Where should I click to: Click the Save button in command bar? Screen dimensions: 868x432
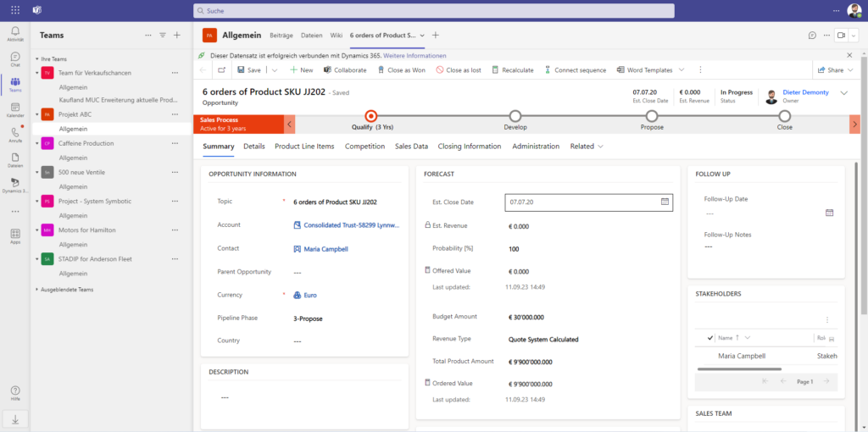[249, 70]
